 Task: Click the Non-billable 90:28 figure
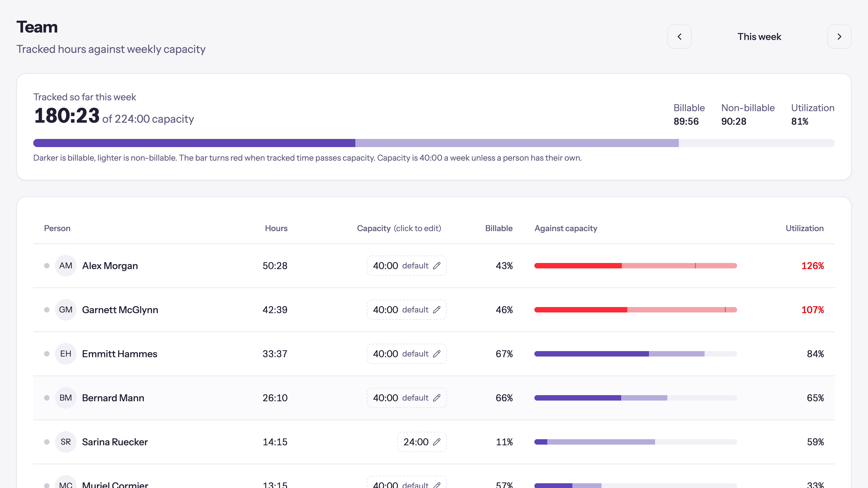pos(734,121)
